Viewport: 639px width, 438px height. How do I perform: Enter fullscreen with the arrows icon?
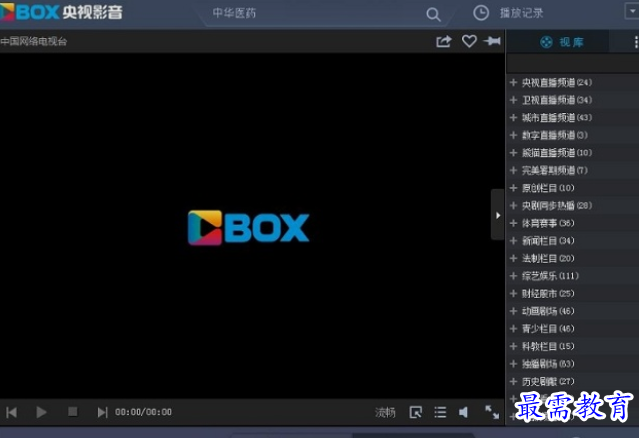click(492, 412)
